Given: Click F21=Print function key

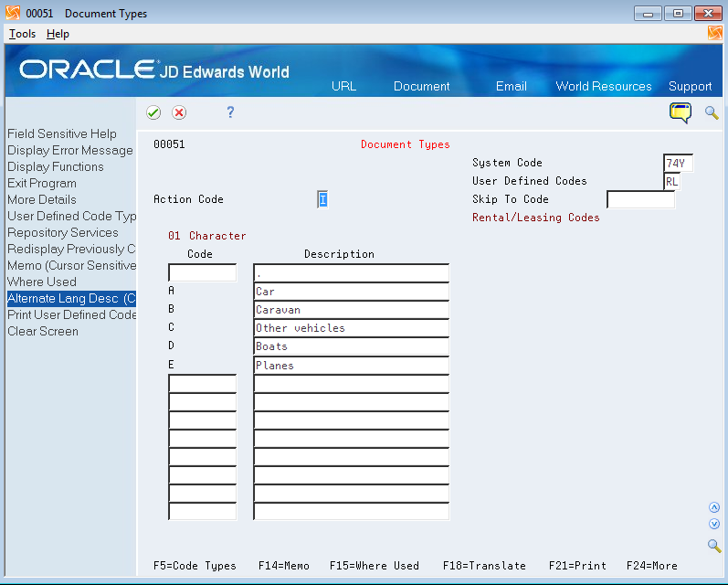Looking at the screenshot, I should pyautogui.click(x=577, y=566).
